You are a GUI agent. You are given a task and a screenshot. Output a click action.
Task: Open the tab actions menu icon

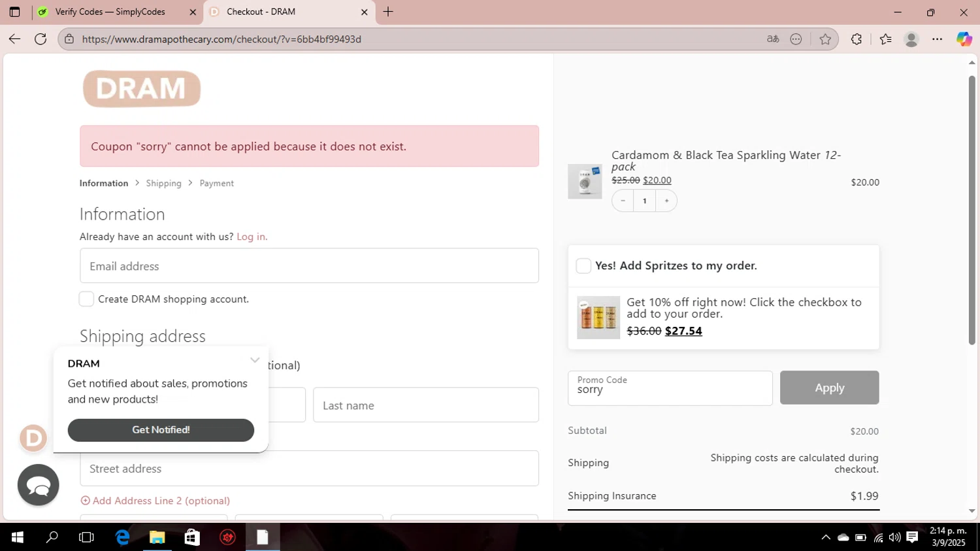[x=14, y=12]
